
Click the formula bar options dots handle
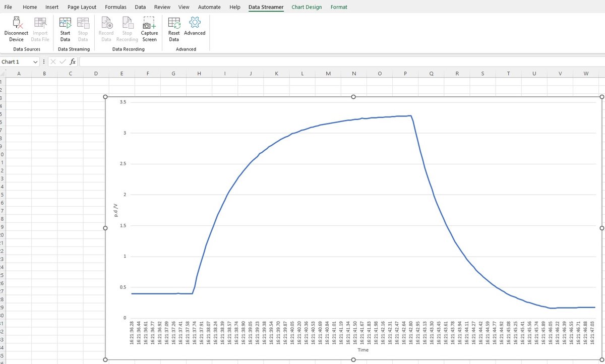click(44, 62)
